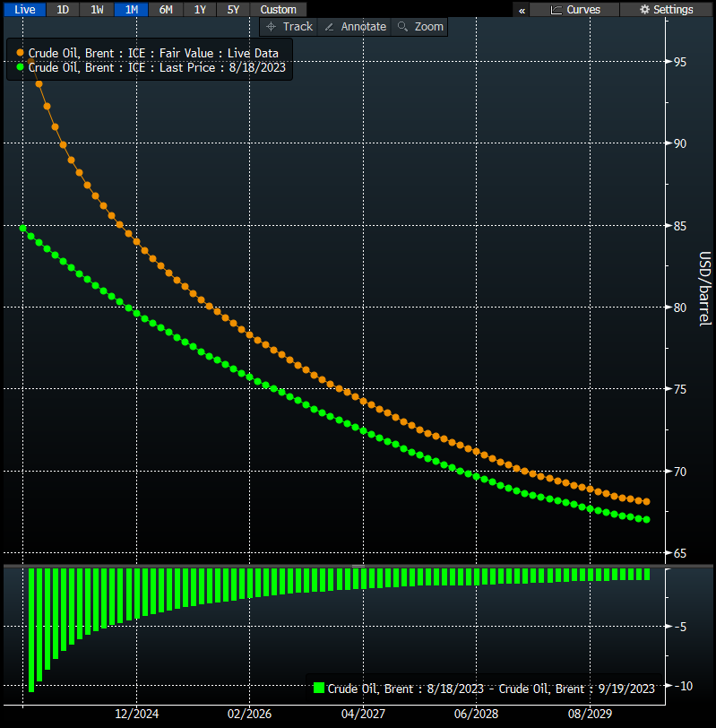Select the 1M range tab

[x=132, y=9]
